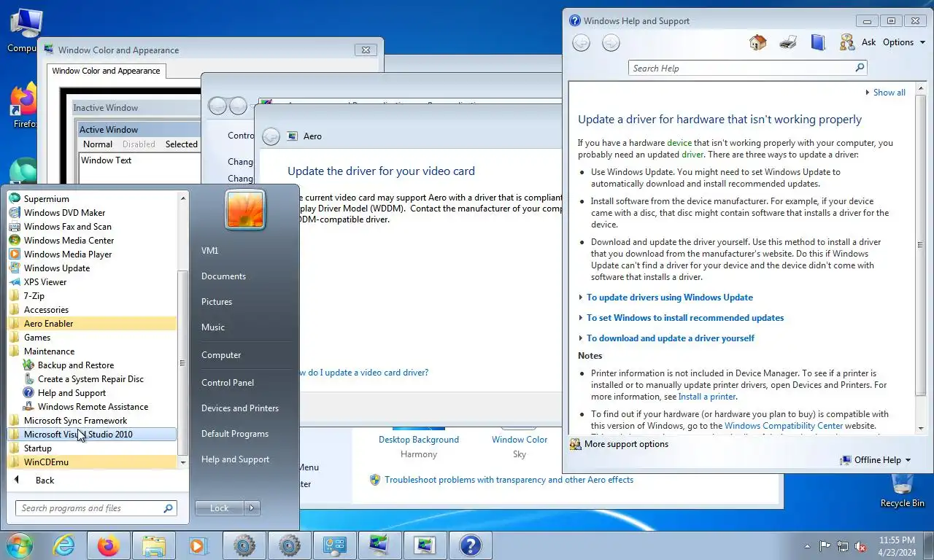This screenshot has width=934, height=560.
Task: Open Documents from Start menu right pane
Action: tap(223, 276)
